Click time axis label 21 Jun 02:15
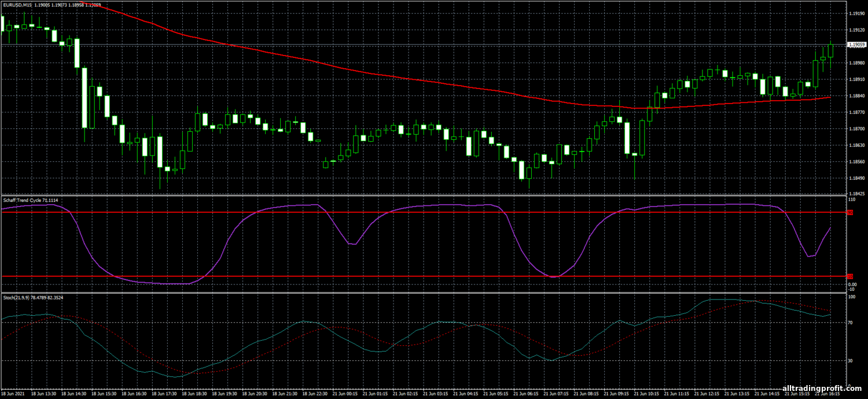This screenshot has width=868, height=399. [406, 393]
